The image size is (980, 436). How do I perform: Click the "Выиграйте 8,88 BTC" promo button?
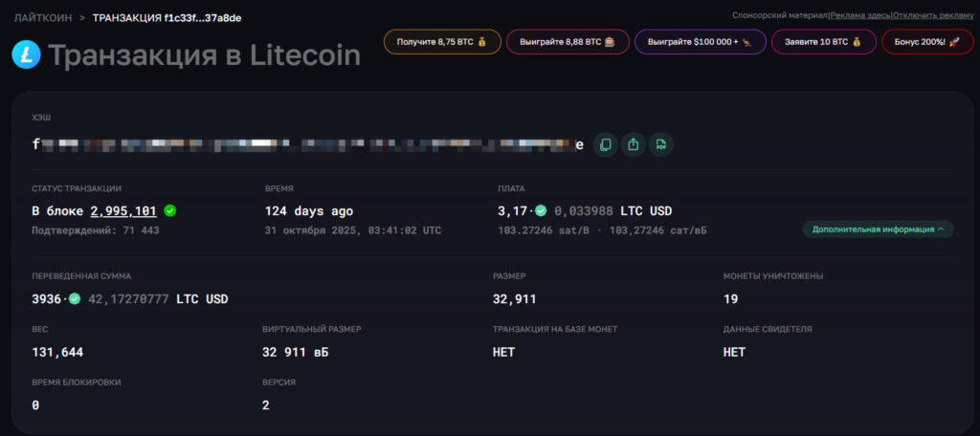click(567, 42)
